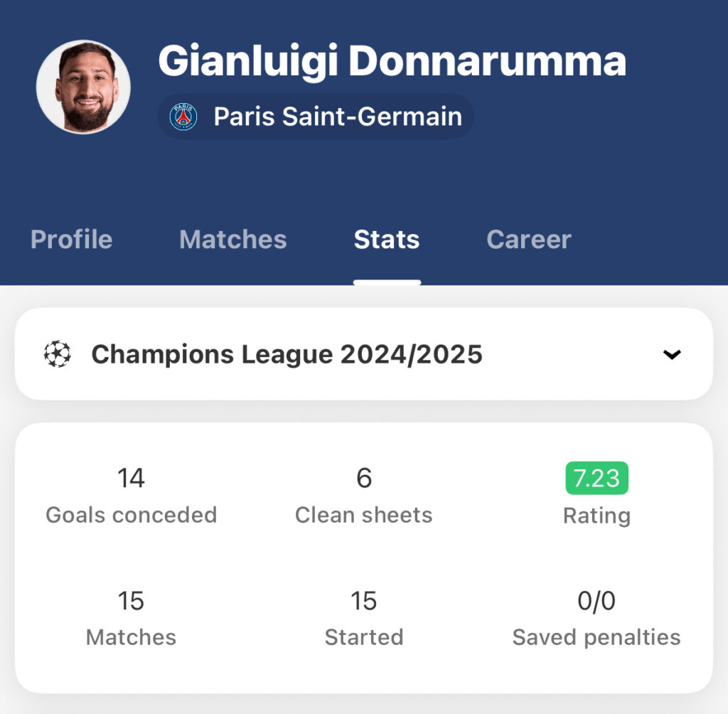
Task: Tap the Paris Saint-Germain club crest icon
Action: [183, 117]
